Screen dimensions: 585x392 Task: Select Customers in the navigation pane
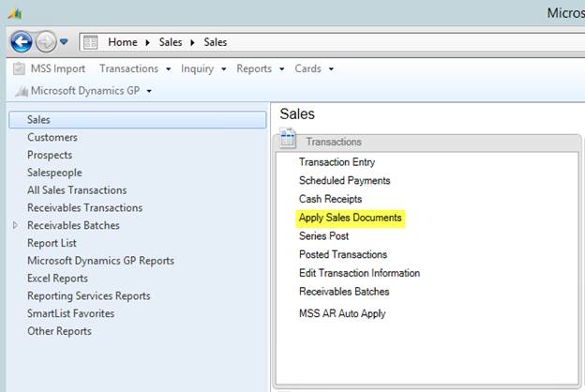point(52,137)
